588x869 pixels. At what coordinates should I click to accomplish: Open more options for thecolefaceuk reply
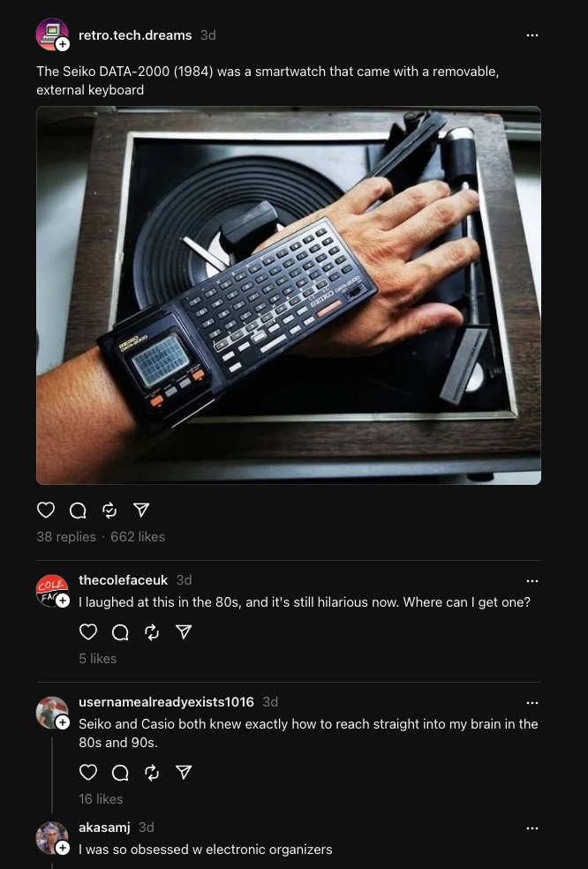coord(532,581)
